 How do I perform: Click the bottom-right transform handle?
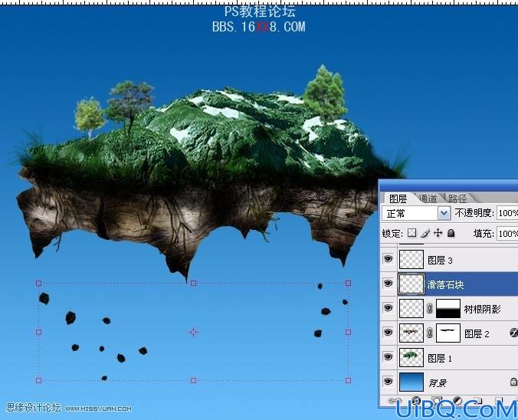pos(348,381)
